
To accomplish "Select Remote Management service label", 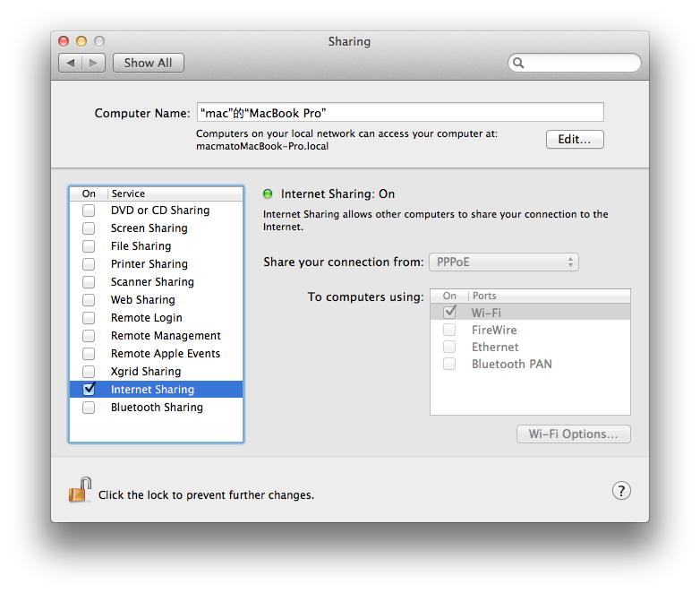I will [x=166, y=335].
